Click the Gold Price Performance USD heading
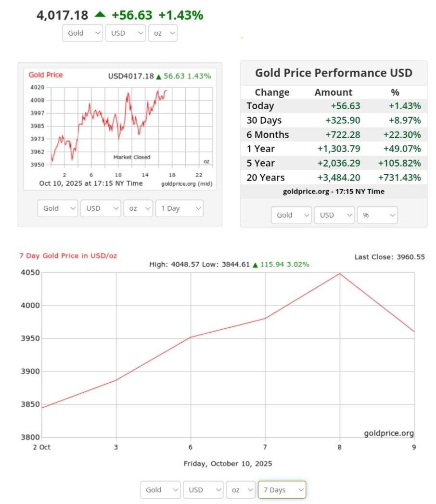The width and height of the screenshot is (436, 504). click(333, 73)
